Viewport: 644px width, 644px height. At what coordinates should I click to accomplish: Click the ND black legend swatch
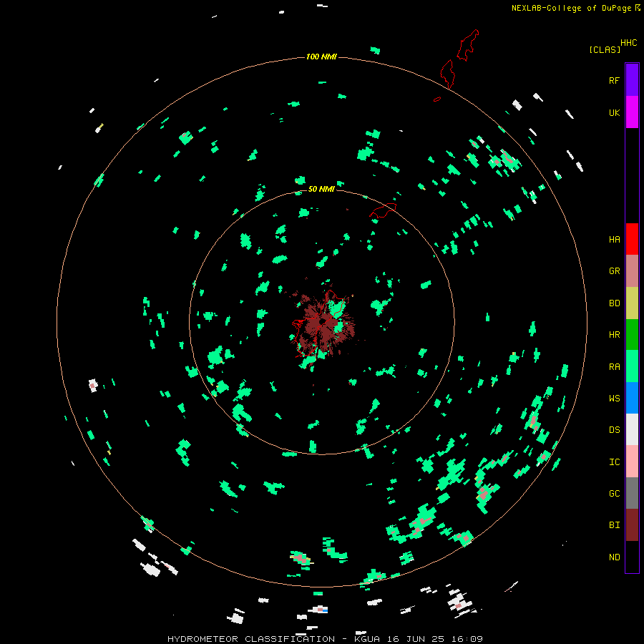pos(632,557)
